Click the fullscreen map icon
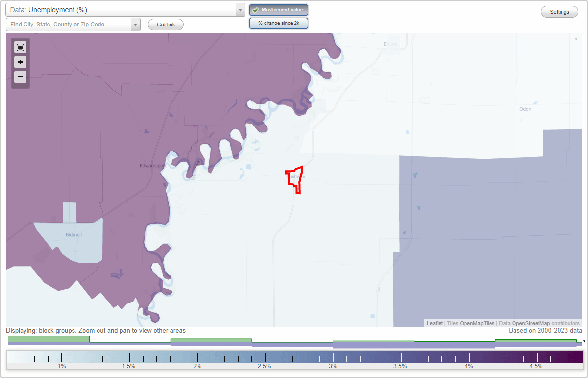Viewport: 588px width, 378px height. point(20,48)
